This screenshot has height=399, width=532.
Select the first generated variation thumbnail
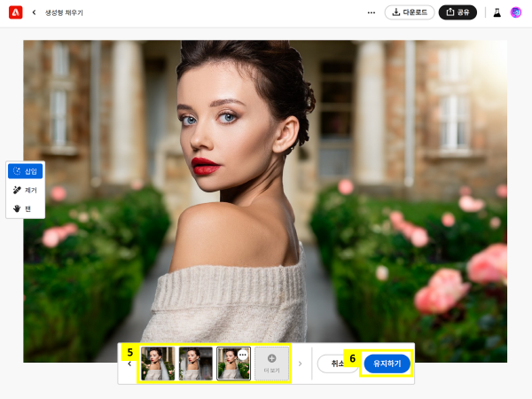(x=158, y=364)
